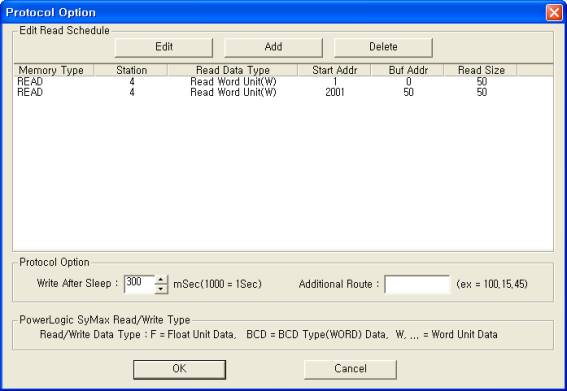
Task: Click the empty area of schedule list
Action: (283, 174)
